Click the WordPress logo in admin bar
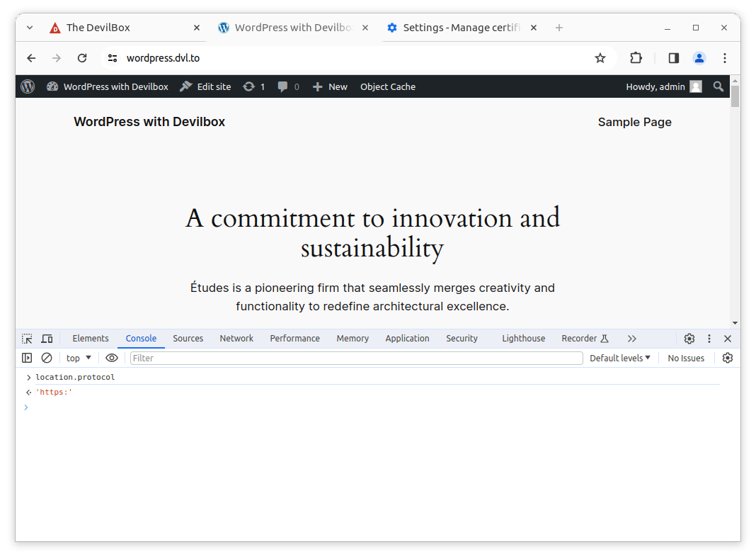Screen dimensions: 756x559 [28, 86]
